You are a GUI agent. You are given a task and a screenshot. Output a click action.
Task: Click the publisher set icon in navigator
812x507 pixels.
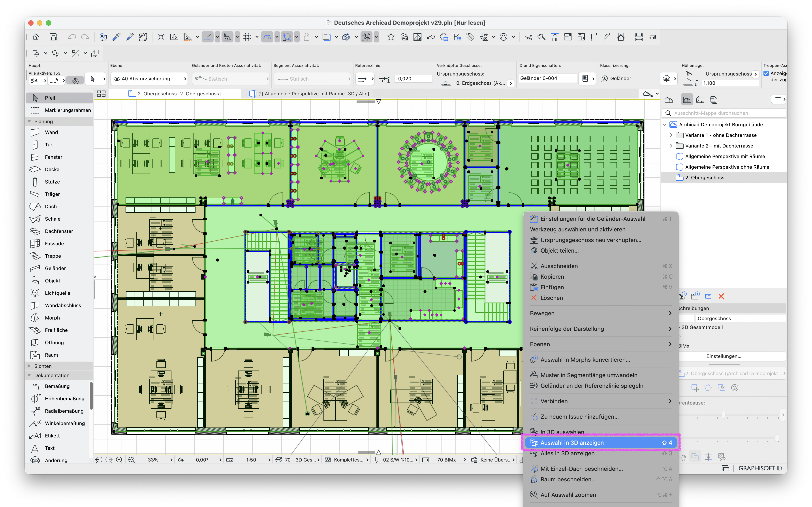pyautogui.click(x=714, y=100)
